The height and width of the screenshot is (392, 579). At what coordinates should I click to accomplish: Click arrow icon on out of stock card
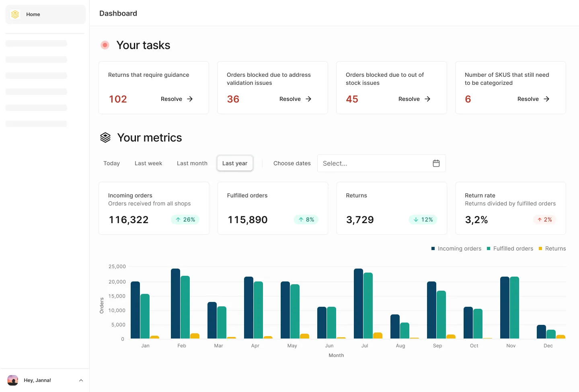pos(427,99)
